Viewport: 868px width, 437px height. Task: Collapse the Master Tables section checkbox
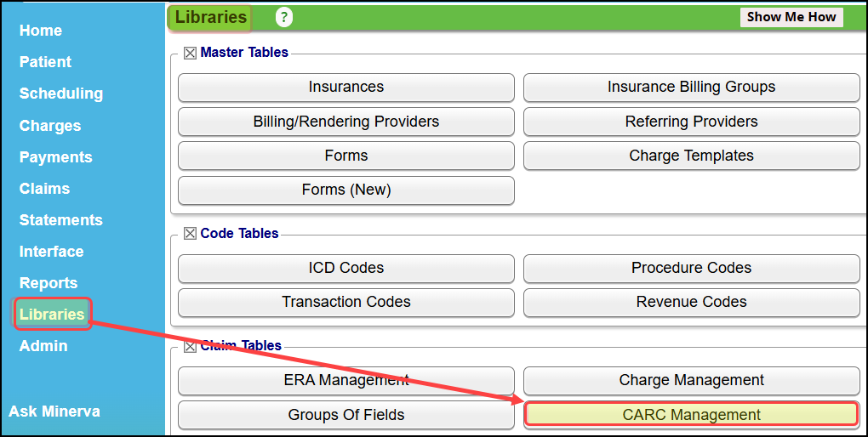[x=191, y=53]
